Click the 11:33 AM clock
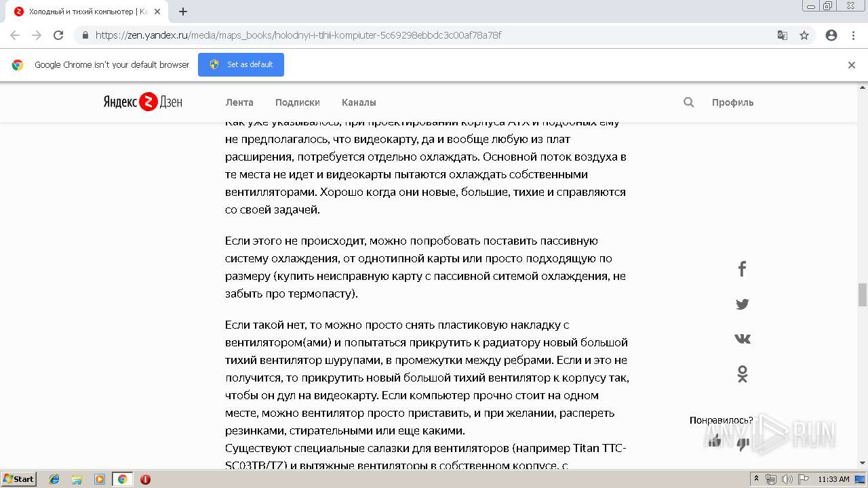868x488 pixels. tap(833, 479)
